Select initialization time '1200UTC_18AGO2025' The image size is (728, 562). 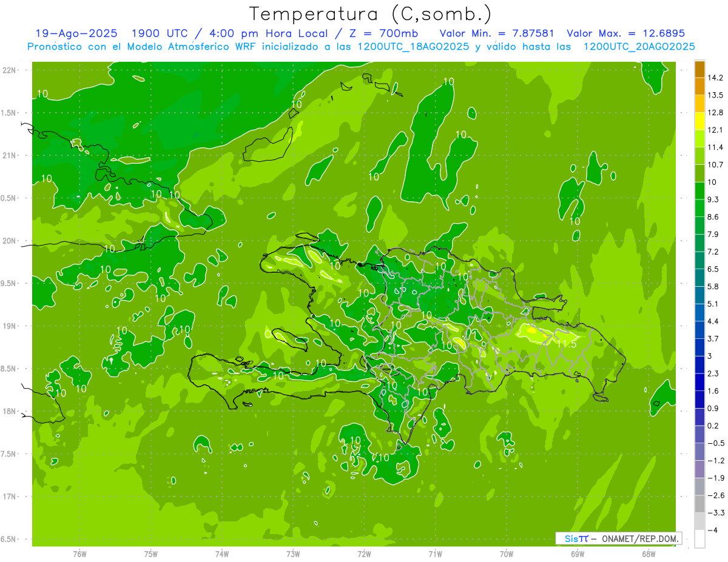click(x=413, y=47)
